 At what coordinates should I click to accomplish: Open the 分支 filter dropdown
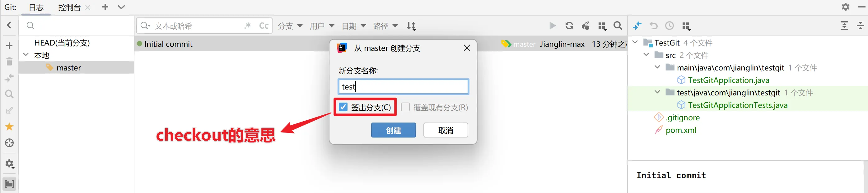click(290, 26)
